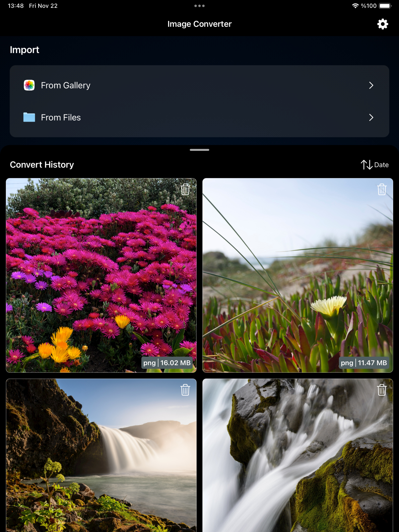The height and width of the screenshot is (532, 399).
Task: Delete the mossy rocks stream image
Action: click(382, 390)
